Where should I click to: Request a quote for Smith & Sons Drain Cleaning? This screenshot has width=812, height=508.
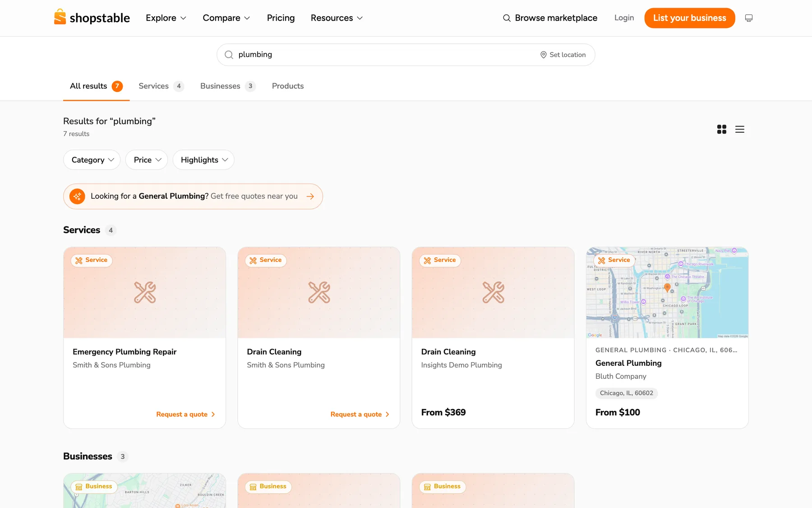click(360, 415)
